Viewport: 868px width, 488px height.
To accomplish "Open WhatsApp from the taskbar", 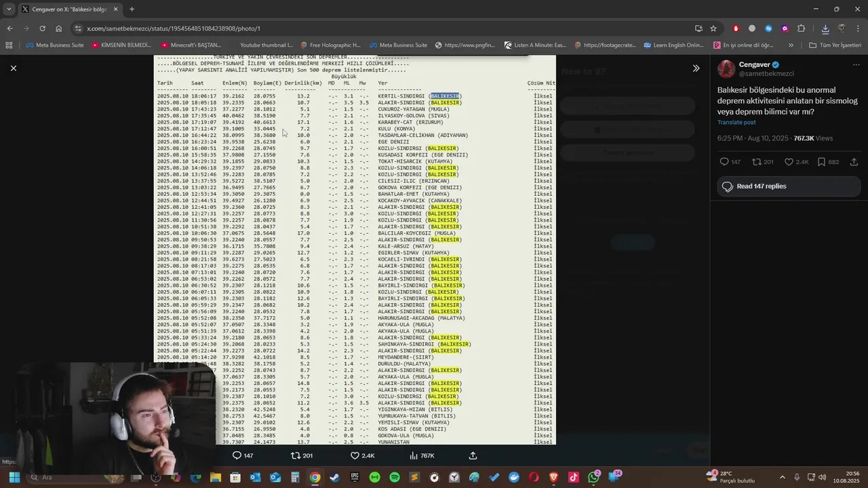I will pos(594,477).
